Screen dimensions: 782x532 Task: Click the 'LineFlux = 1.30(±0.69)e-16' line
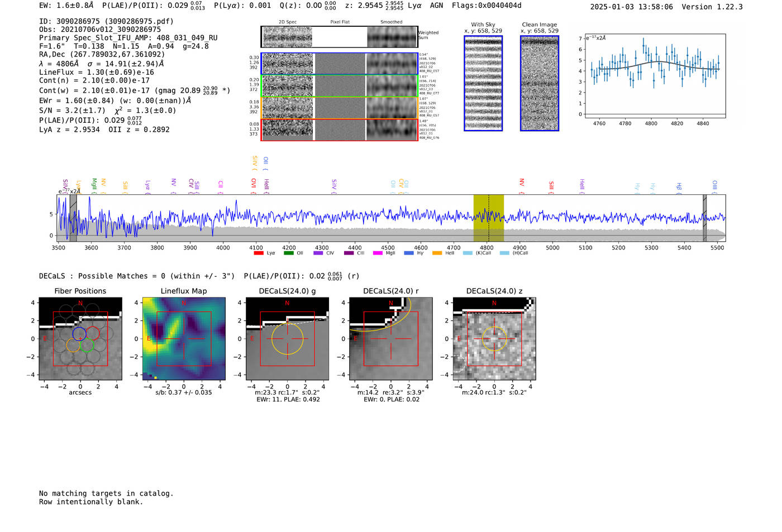[x=97, y=72]
